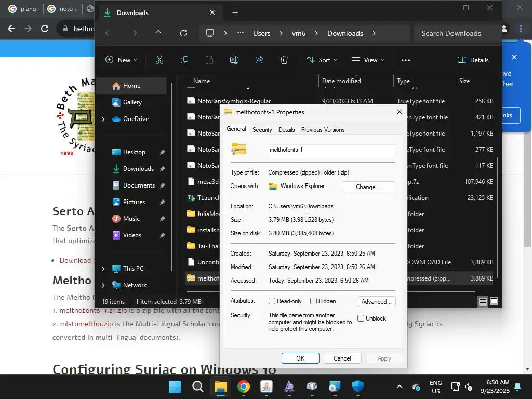Enable the Hidden attribute checkbox
Viewport: 532px width, 399px height.
(x=313, y=301)
